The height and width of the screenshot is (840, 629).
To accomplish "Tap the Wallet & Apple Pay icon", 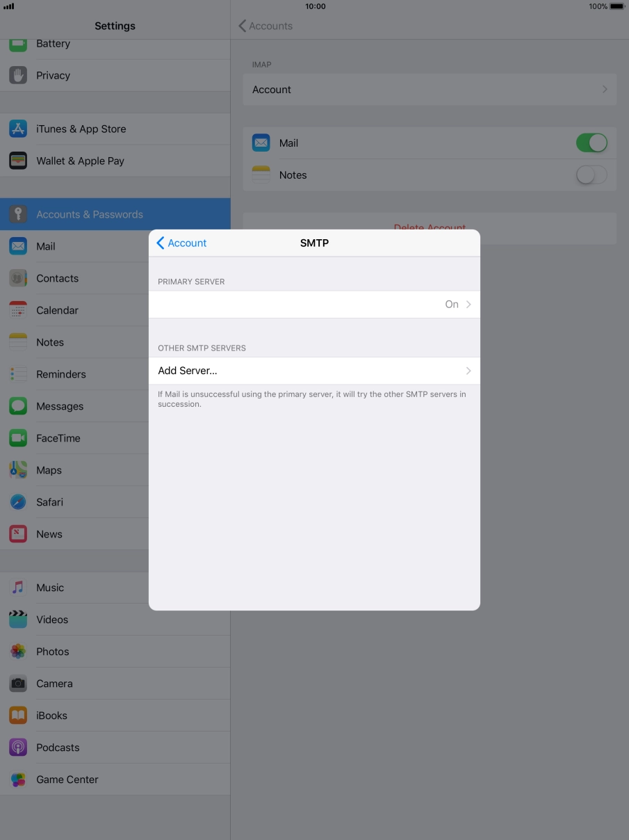I will [x=18, y=161].
